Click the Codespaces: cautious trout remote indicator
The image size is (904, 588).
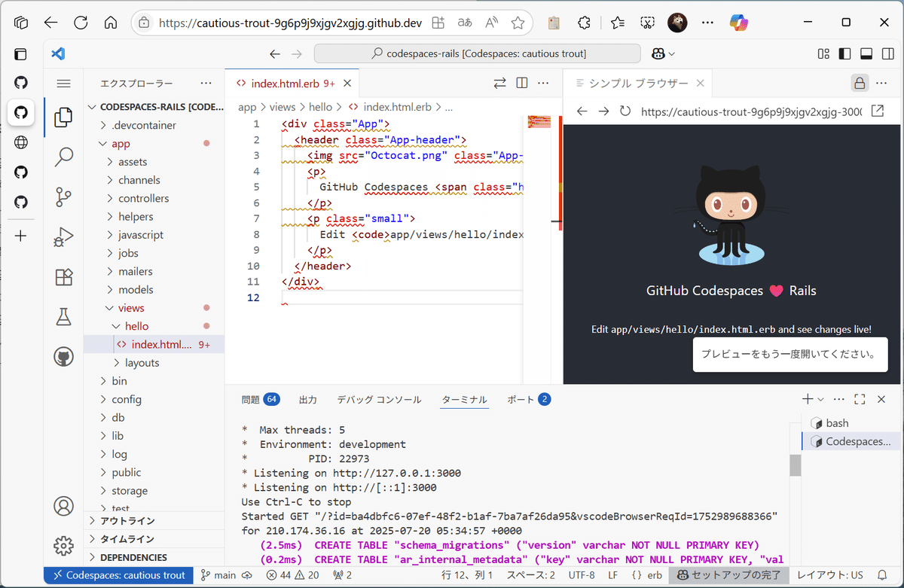118,575
